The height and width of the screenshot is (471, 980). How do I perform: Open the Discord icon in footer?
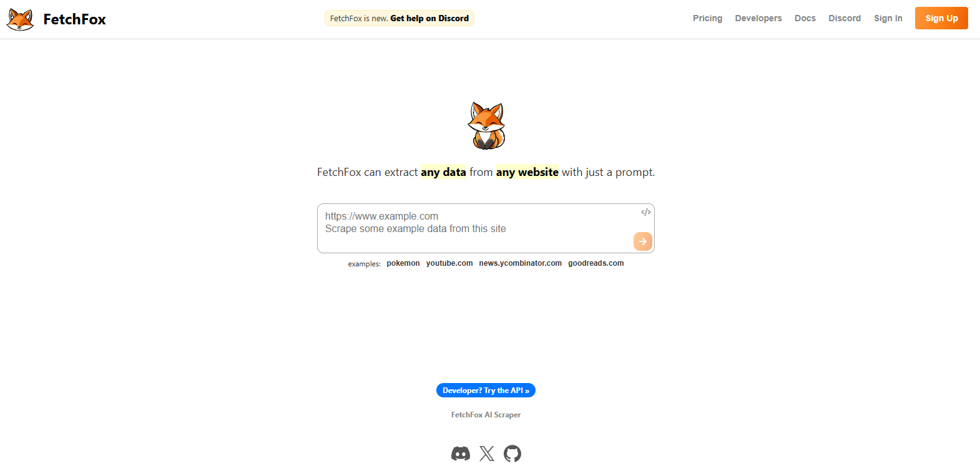pyautogui.click(x=461, y=454)
